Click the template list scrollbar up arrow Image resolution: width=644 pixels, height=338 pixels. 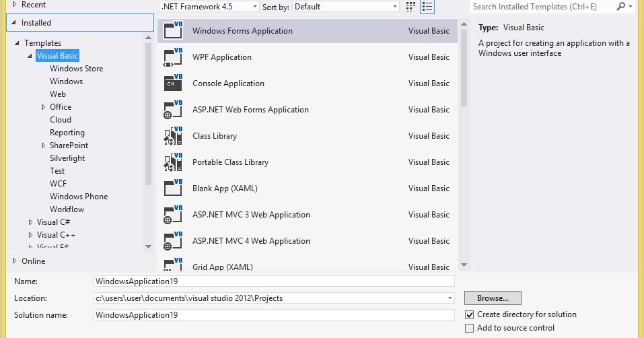(464, 24)
